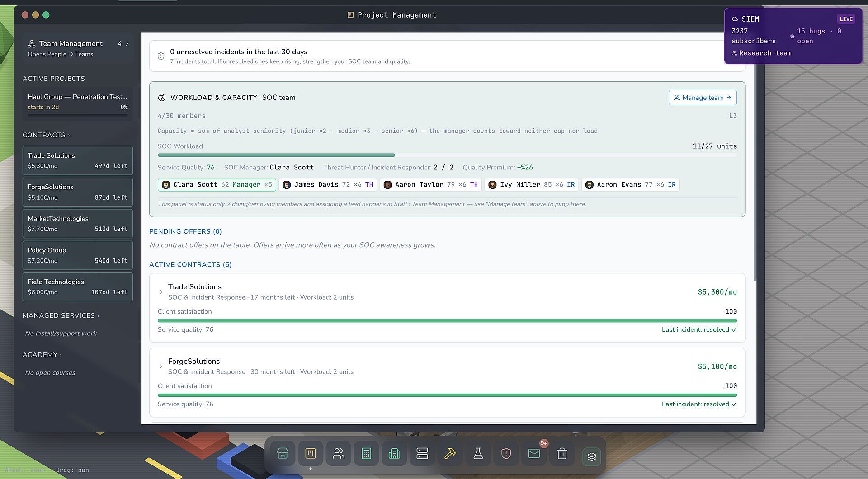The width and height of the screenshot is (868, 479).
Task: Click the Team Management org chart icon
Action: pos(32,44)
